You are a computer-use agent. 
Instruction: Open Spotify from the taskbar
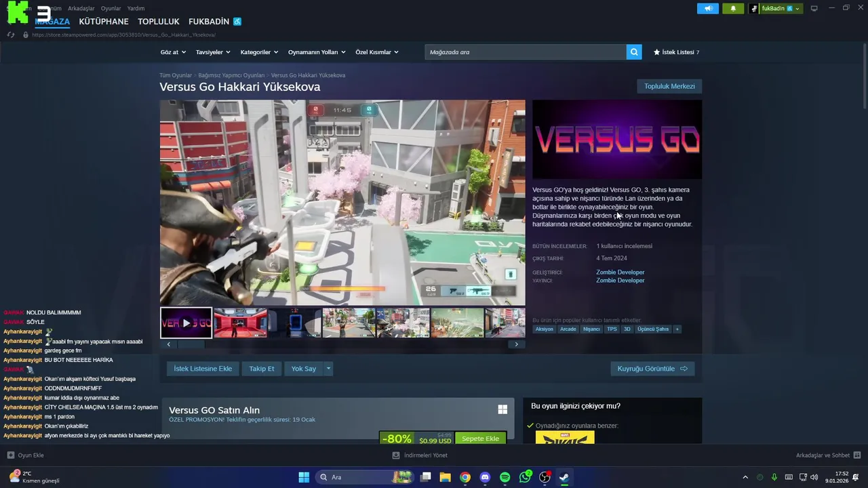[x=505, y=477]
